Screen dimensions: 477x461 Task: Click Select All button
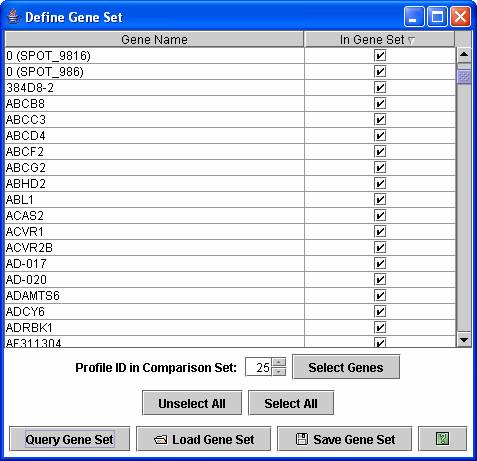291,403
